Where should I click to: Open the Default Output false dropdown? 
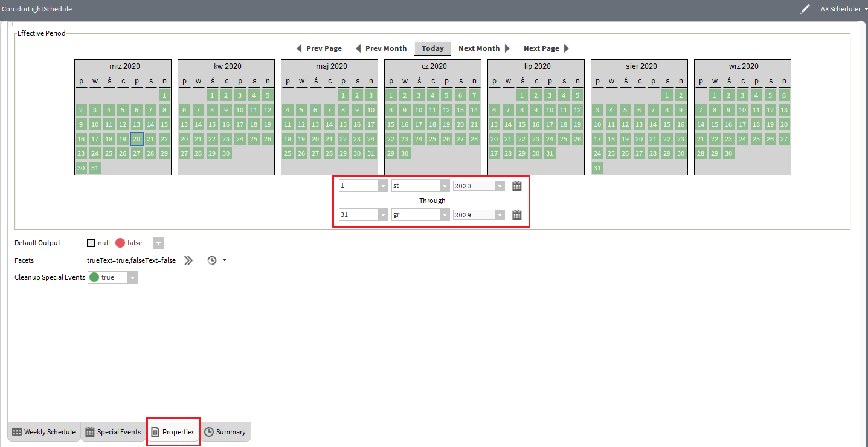pos(158,243)
